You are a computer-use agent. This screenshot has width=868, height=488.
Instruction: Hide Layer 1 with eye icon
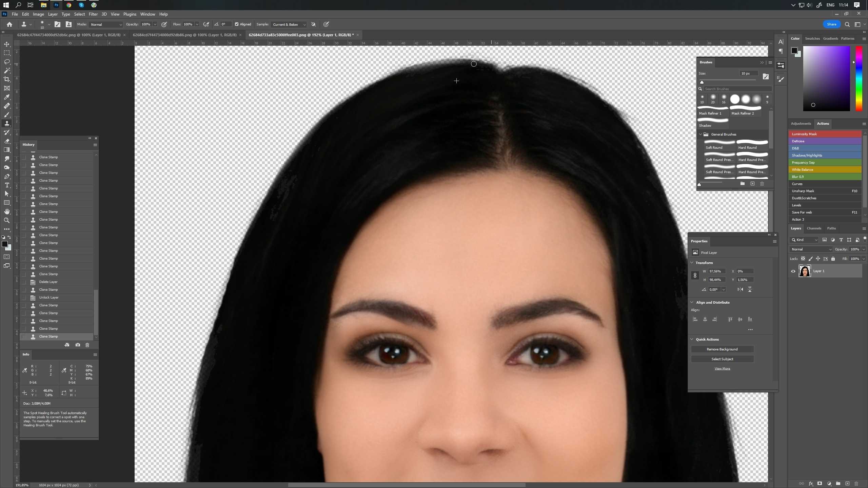click(793, 271)
